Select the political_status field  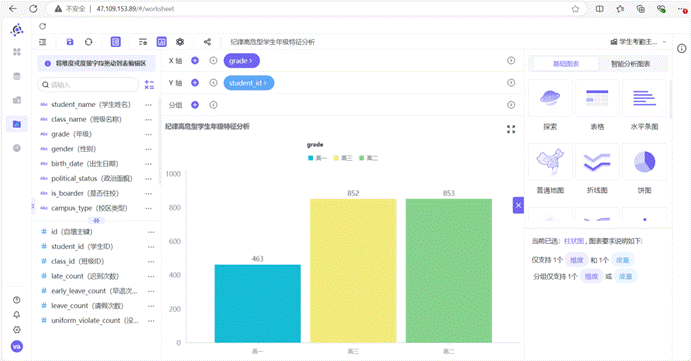[x=92, y=179]
